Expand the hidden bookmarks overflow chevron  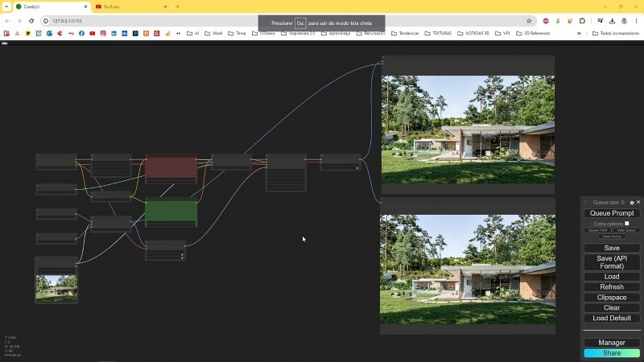coord(579,34)
